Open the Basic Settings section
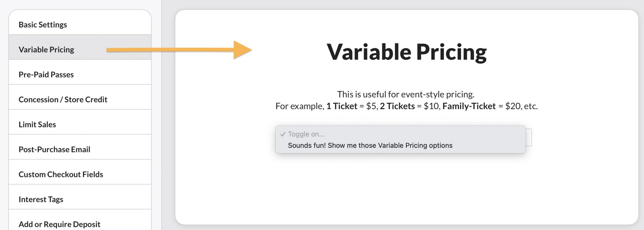 coord(43,25)
